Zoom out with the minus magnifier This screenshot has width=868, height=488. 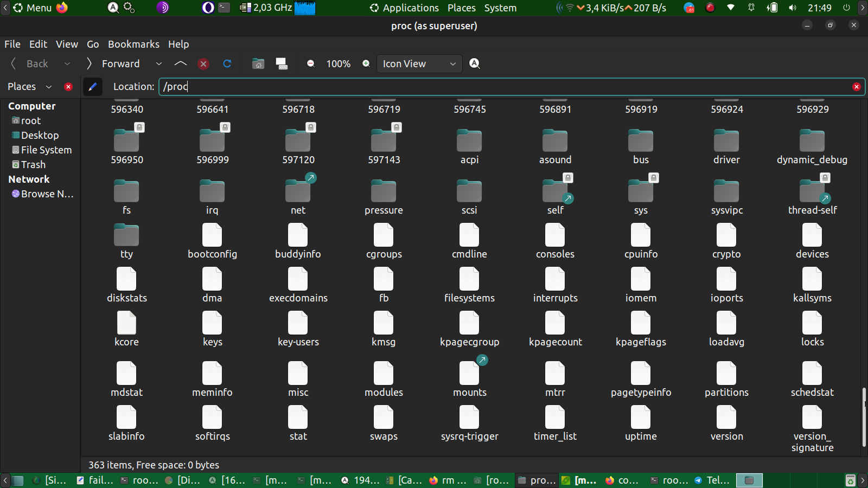click(311, 64)
